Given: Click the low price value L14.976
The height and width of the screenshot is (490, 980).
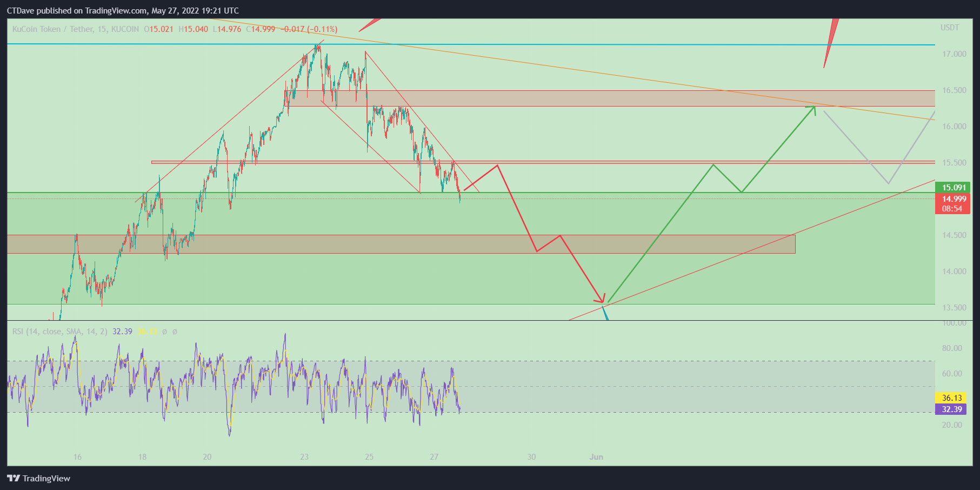Looking at the screenshot, I should click(227, 29).
